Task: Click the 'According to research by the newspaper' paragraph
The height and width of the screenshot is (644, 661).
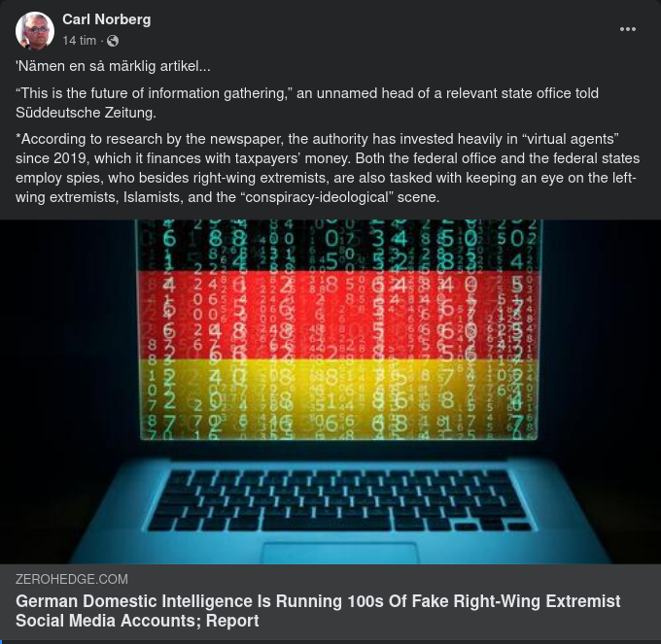Action: pos(328,168)
